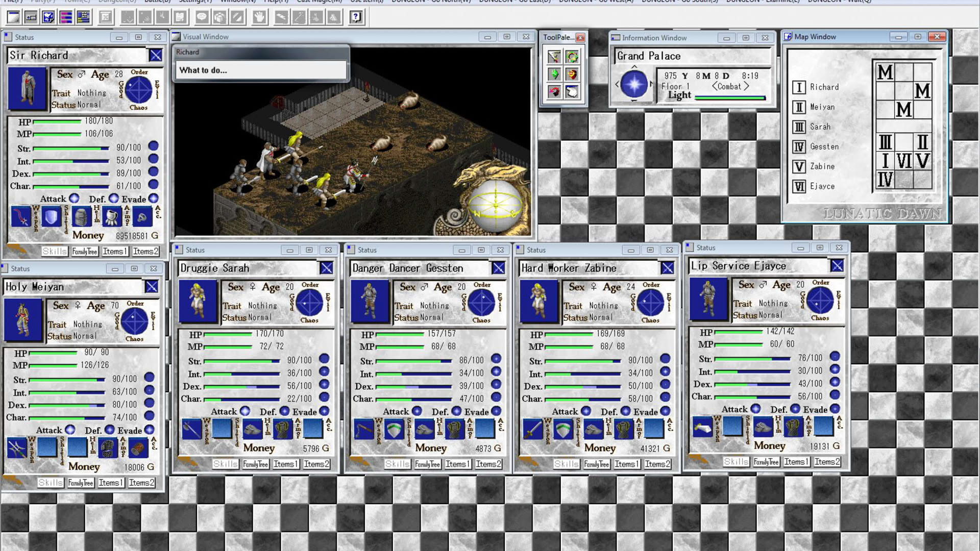
Task: Click Druggie Sarah's armor equipment slot
Action: [x=283, y=429]
